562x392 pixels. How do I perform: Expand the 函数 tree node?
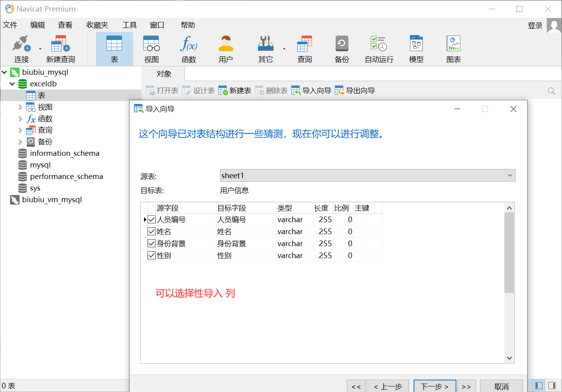[x=20, y=119]
